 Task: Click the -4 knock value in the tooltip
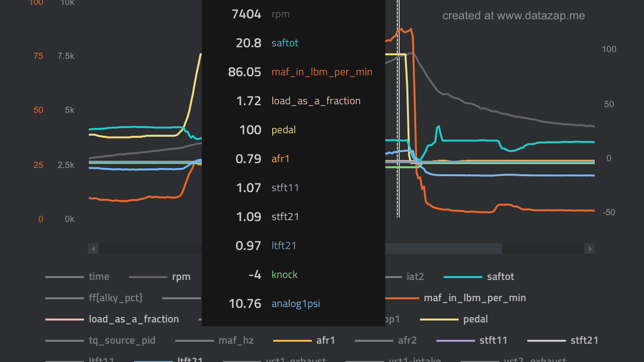254,275
